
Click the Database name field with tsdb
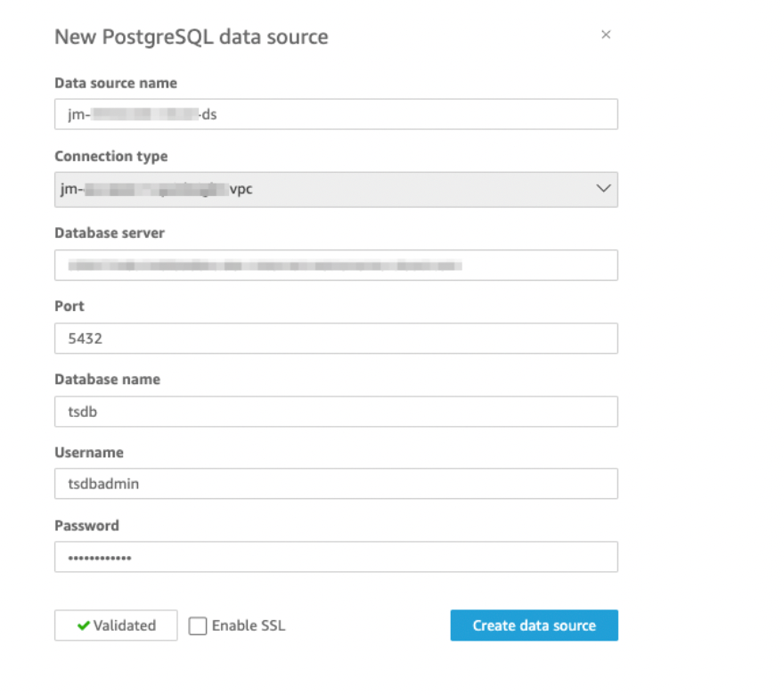335,412
